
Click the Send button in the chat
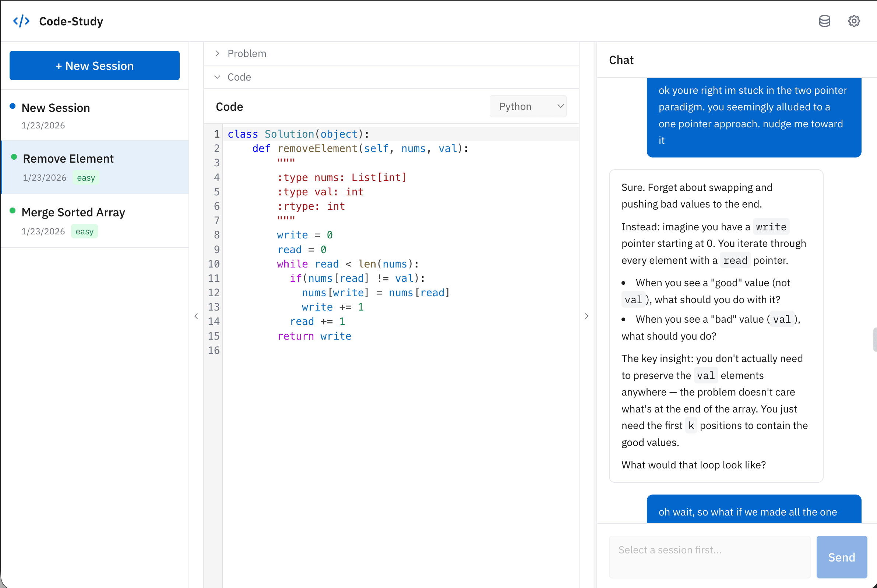841,557
